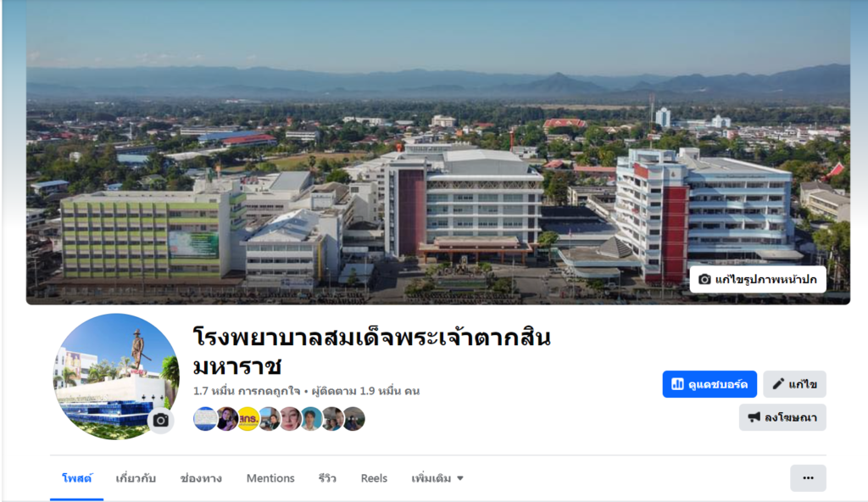Expand the เพิ่มเติม dropdown

coord(437,478)
